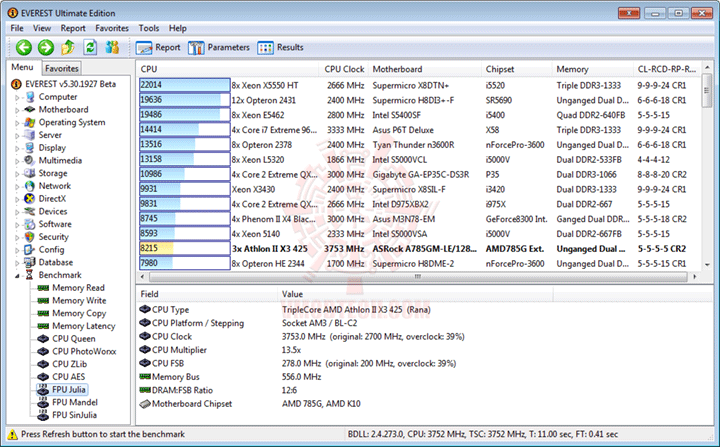
Task: Select Memory Copy benchmark
Action: click(x=79, y=313)
